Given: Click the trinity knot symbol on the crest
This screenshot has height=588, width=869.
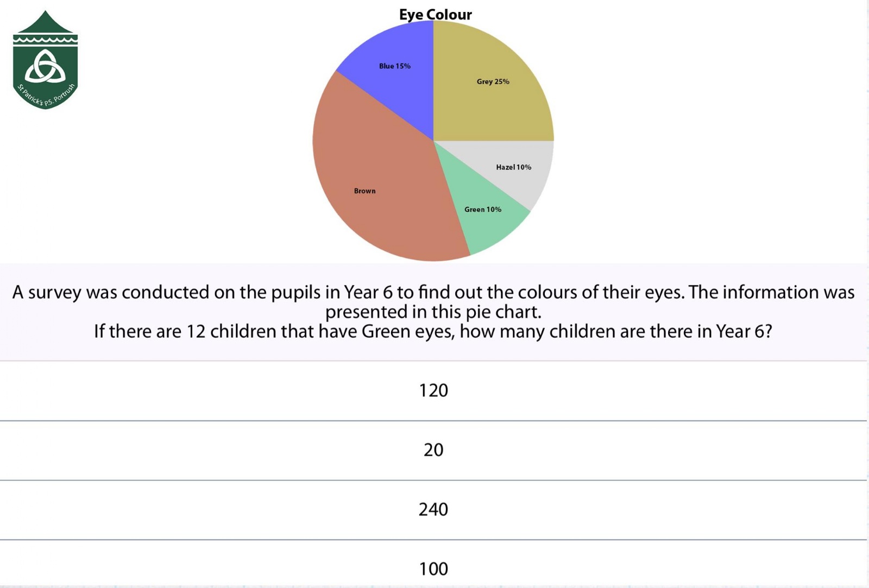Looking at the screenshot, I should 46,67.
